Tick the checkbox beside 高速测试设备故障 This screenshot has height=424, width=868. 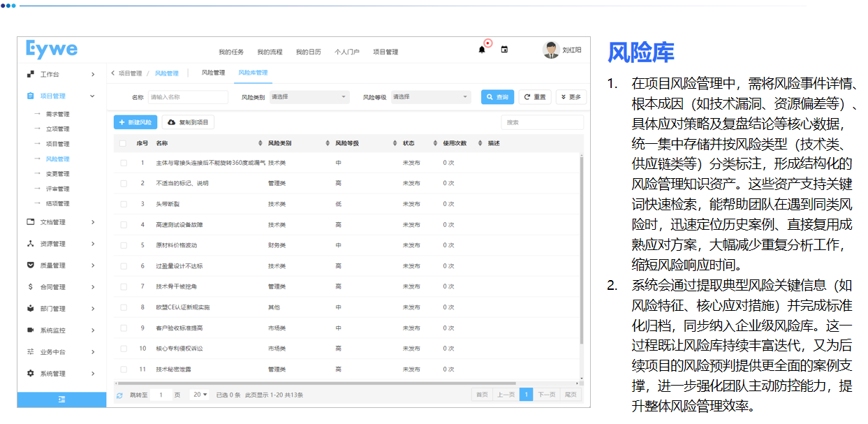pyautogui.click(x=123, y=224)
